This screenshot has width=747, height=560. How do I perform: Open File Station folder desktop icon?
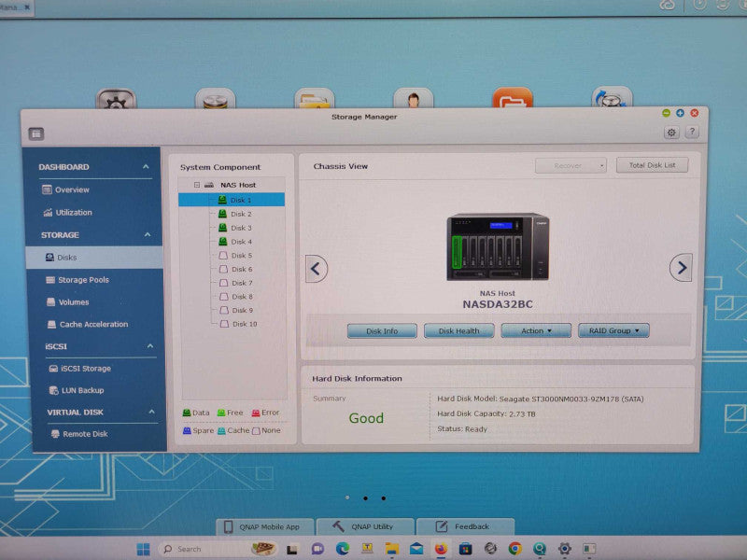[x=315, y=99]
